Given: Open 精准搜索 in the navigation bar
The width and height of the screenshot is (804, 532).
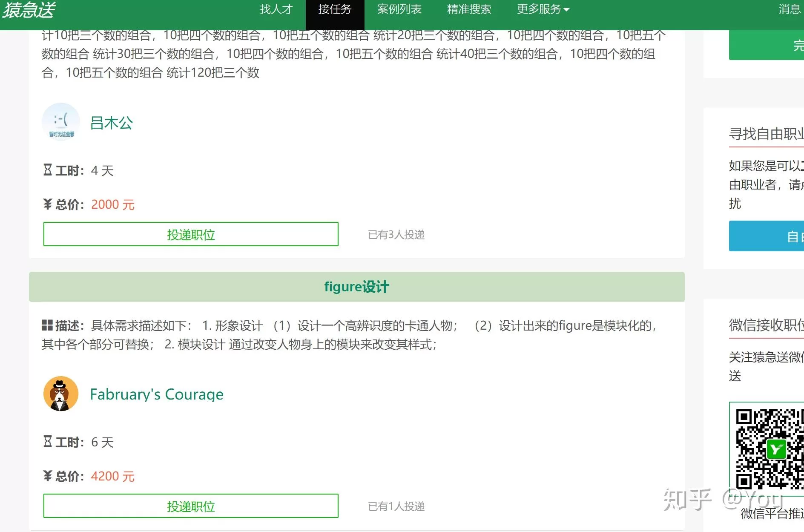Looking at the screenshot, I should [469, 9].
